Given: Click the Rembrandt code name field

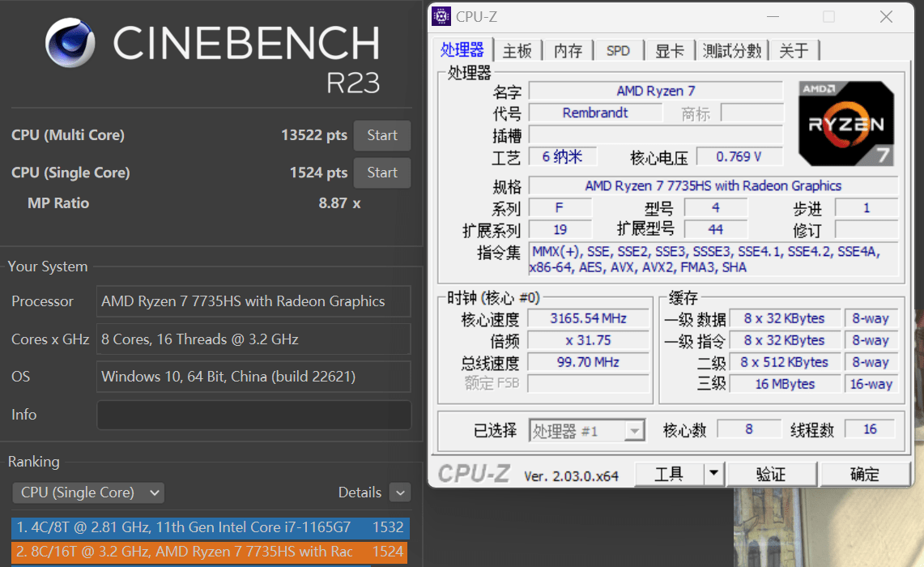Looking at the screenshot, I should pyautogui.click(x=595, y=113).
